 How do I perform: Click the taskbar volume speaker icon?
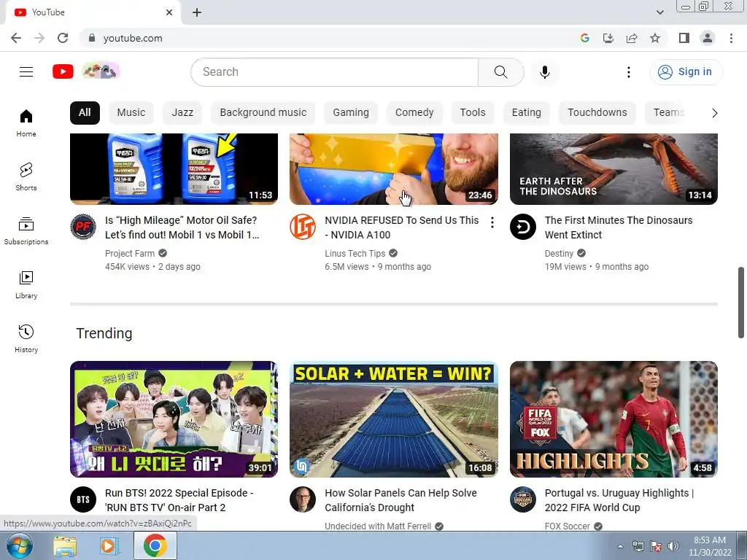[673, 546]
